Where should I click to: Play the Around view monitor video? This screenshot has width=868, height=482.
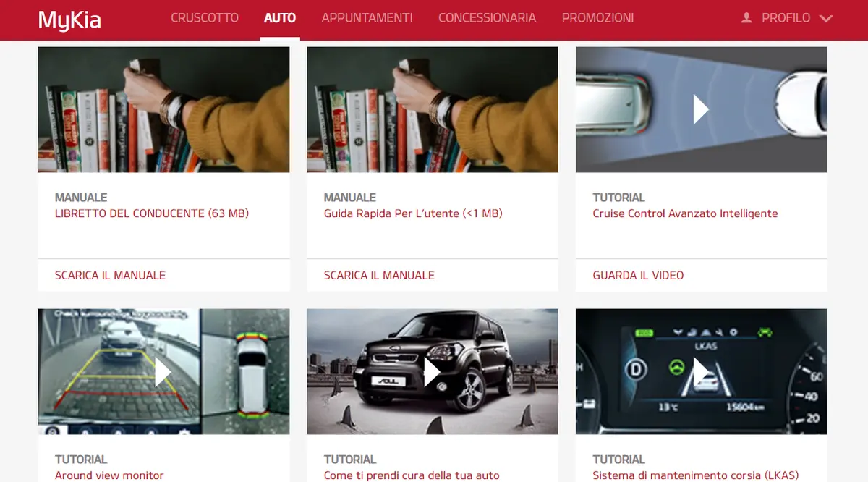click(163, 371)
